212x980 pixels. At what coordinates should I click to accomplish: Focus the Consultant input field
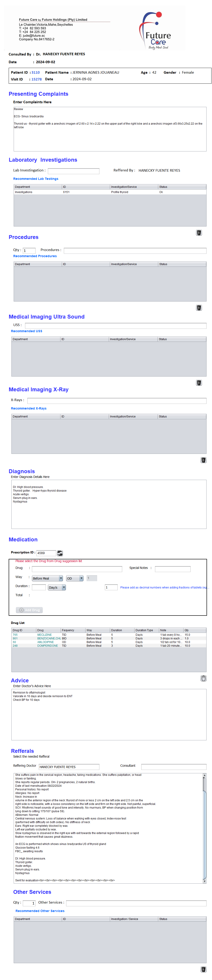coord(173,767)
